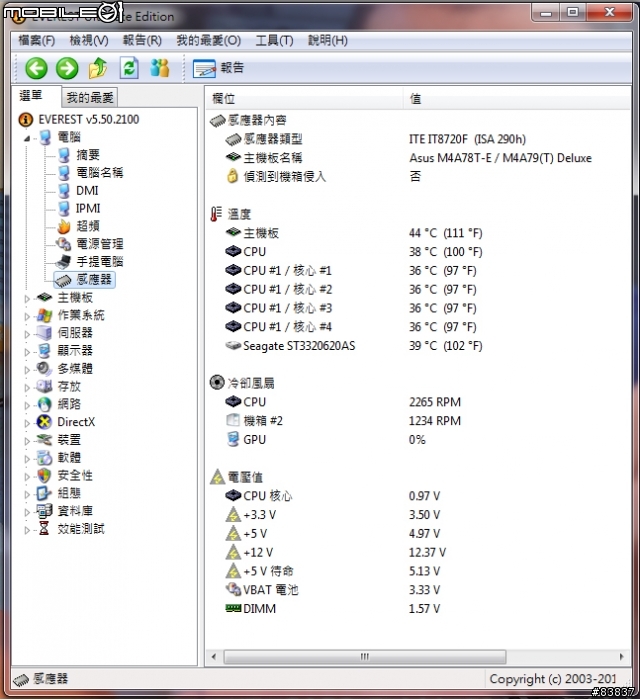Click the 網路 globe icon
640x700 pixels.
[x=44, y=404]
